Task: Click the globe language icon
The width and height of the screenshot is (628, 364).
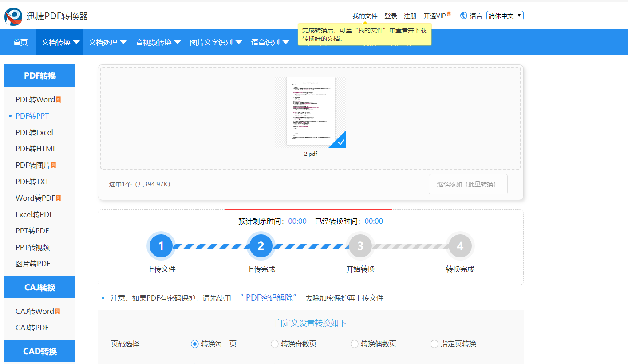Action: pyautogui.click(x=464, y=16)
